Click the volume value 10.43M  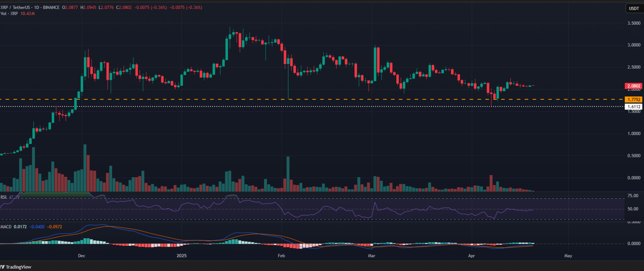coord(28,14)
